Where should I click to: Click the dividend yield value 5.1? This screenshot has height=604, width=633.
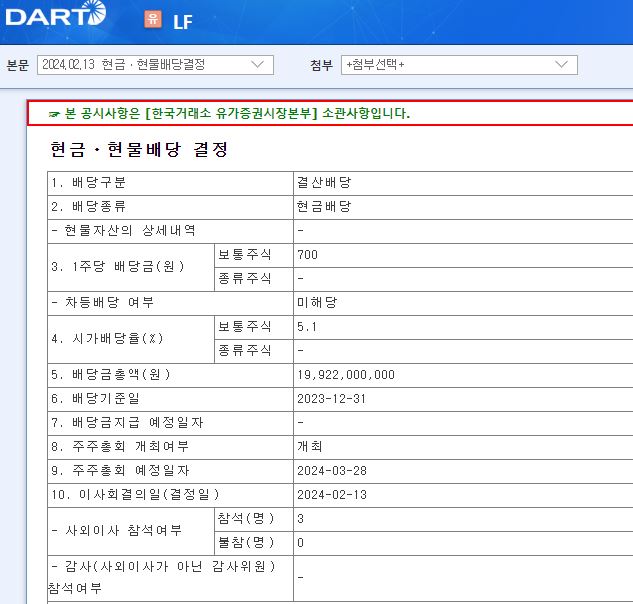click(x=307, y=327)
